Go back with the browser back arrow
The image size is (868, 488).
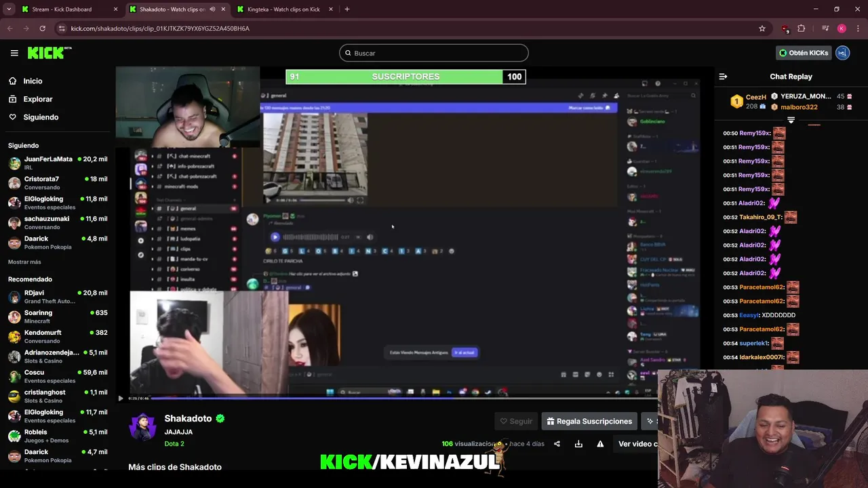tap(10, 28)
